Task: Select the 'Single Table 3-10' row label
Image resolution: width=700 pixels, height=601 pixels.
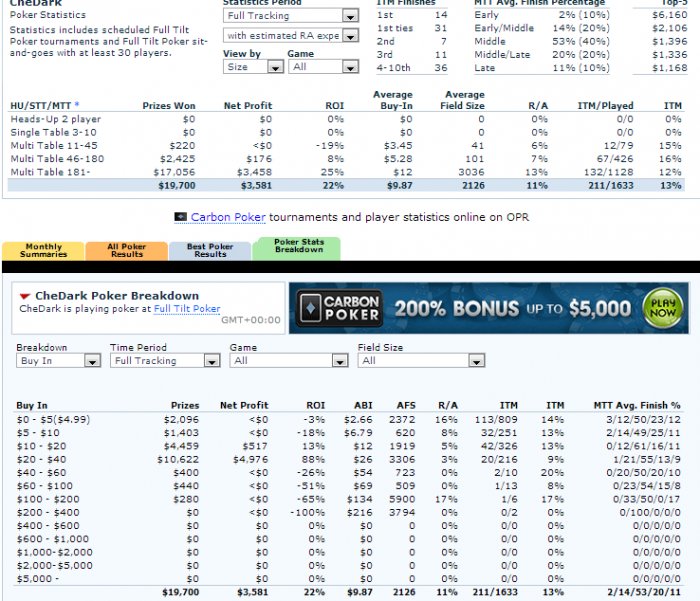Action: (54, 133)
